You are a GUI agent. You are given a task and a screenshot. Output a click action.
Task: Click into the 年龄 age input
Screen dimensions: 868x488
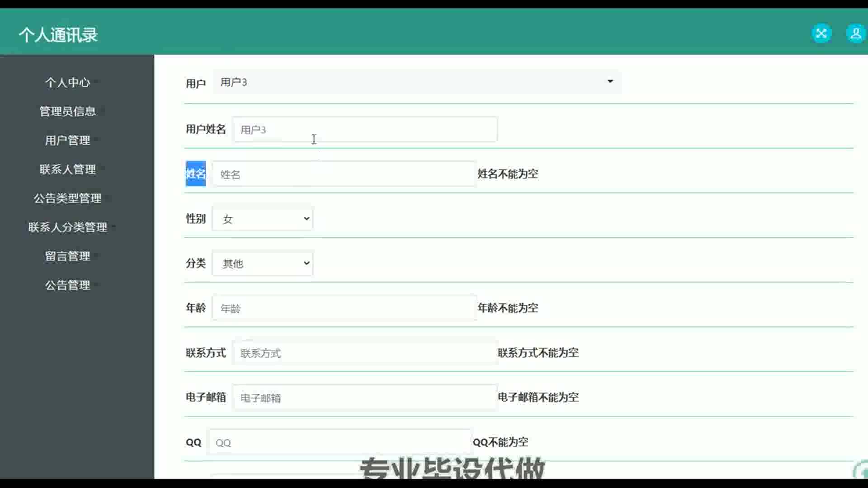344,308
